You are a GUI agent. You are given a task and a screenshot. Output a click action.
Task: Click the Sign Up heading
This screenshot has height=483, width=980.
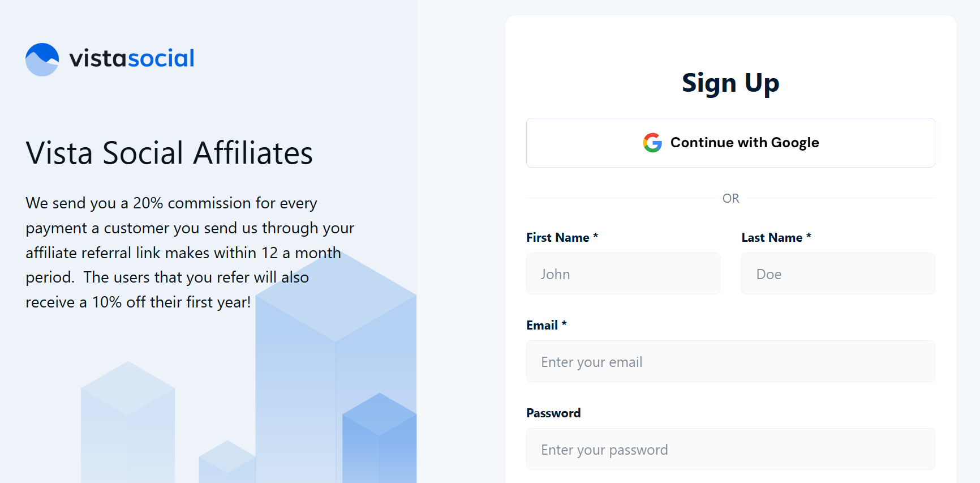[730, 83]
